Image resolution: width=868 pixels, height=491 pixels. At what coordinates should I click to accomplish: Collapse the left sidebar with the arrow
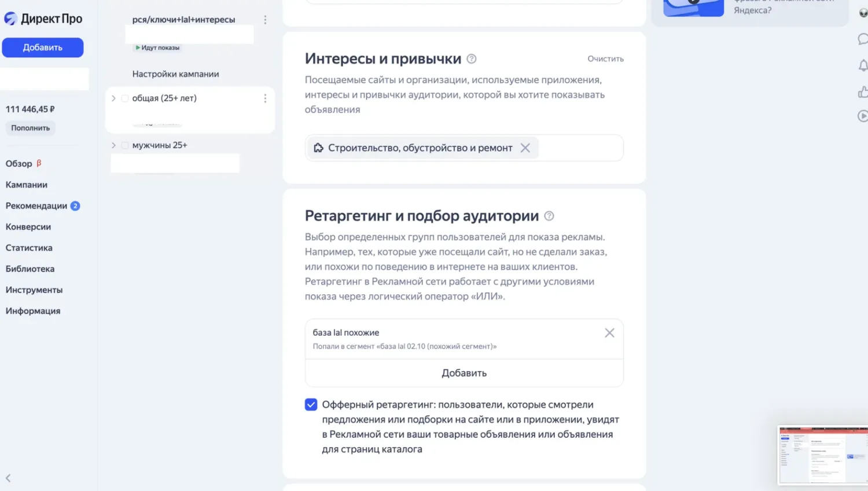(8, 478)
